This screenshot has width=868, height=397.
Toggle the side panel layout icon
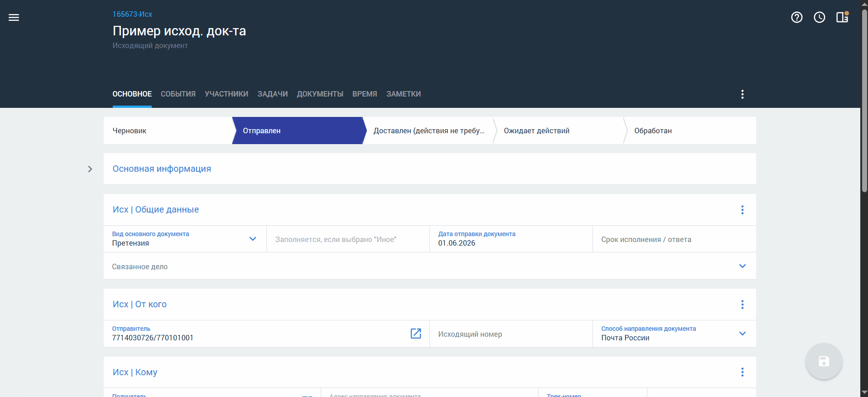point(842,17)
